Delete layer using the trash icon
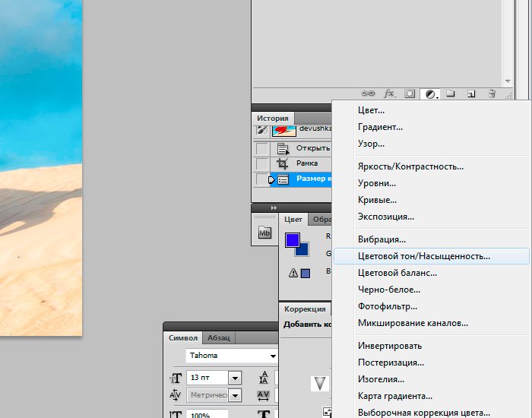Viewport: 532px width, 418px height. [x=492, y=93]
